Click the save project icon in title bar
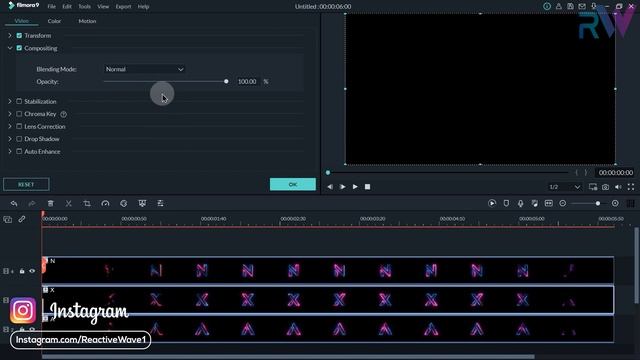The height and width of the screenshot is (360, 640). tap(570, 6)
